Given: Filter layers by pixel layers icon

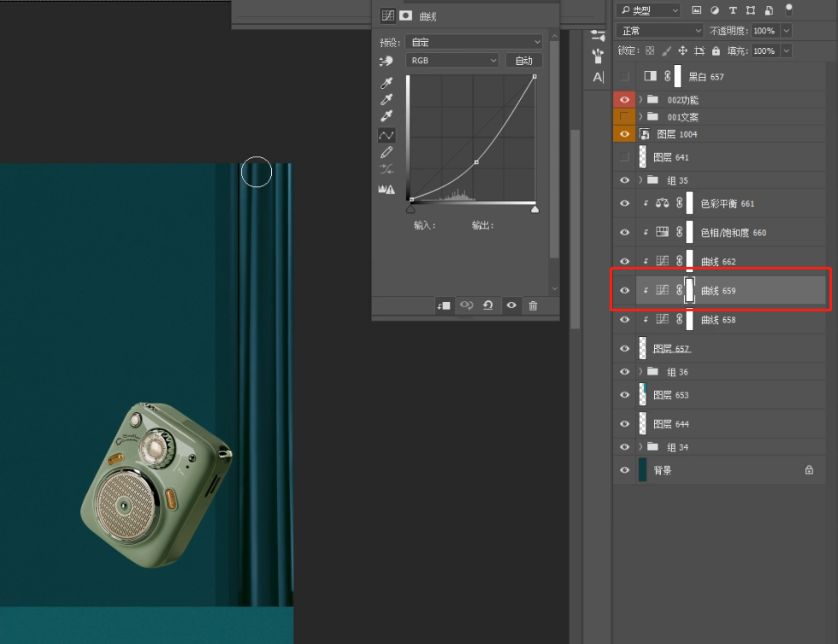Looking at the screenshot, I should click(696, 10).
